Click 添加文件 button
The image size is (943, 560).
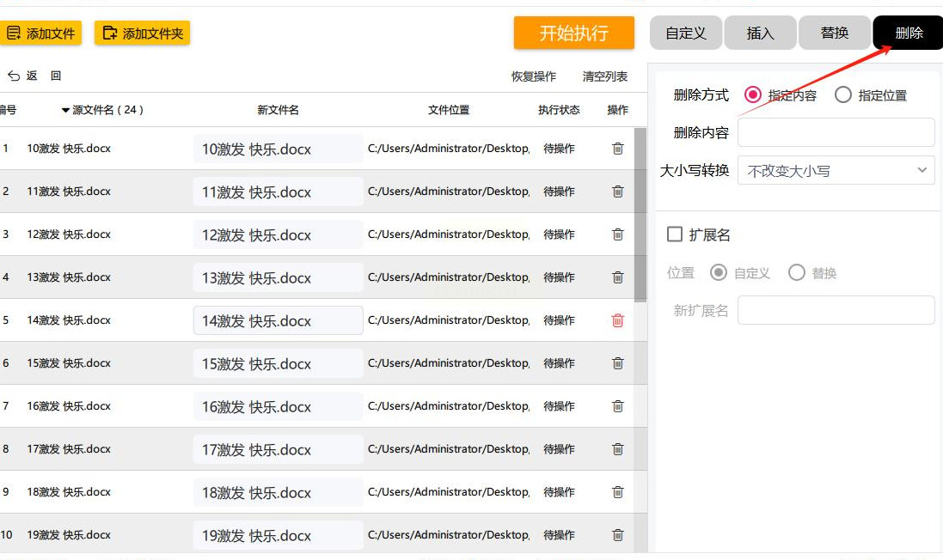point(40,33)
